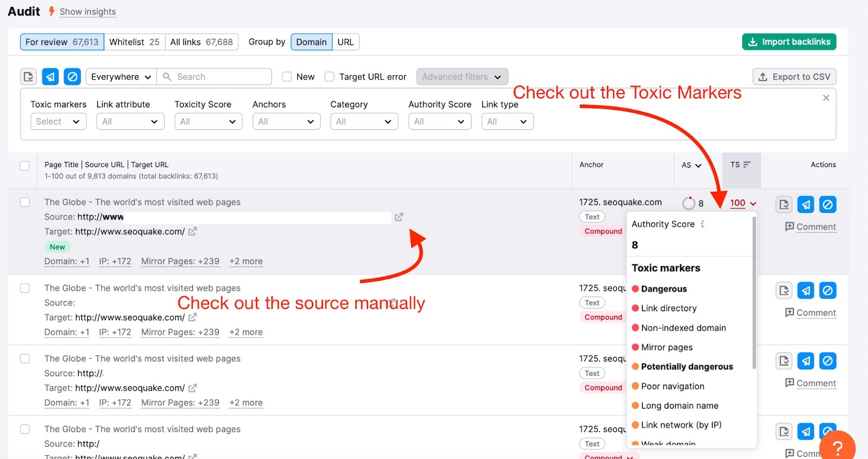The image size is (868, 459).
Task: Open Comment on the first row
Action: (x=810, y=227)
